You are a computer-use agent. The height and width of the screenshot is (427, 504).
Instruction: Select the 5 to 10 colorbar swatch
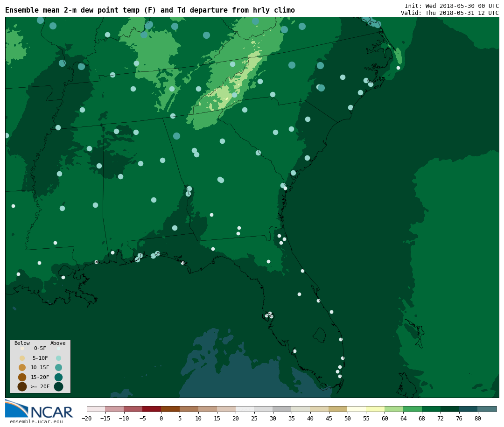[x=189, y=409]
